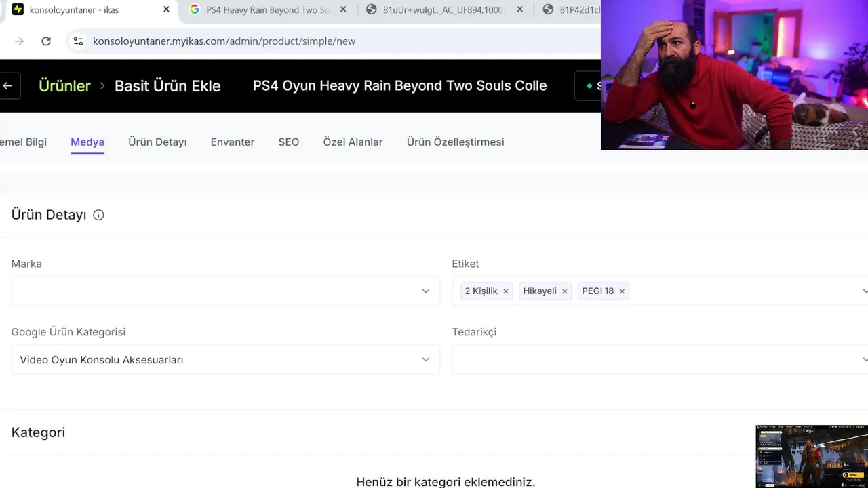868x488 pixels.
Task: Go to the Envanter tab
Action: point(233,142)
